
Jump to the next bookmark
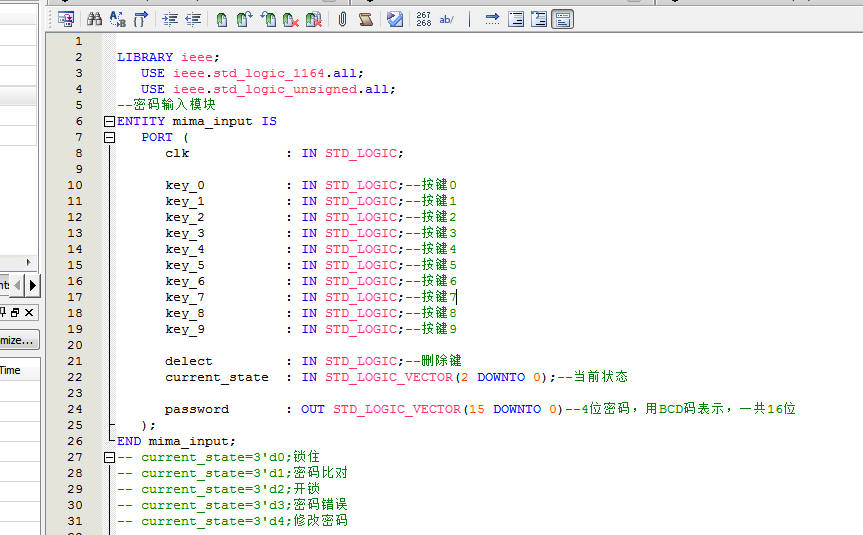(244, 20)
